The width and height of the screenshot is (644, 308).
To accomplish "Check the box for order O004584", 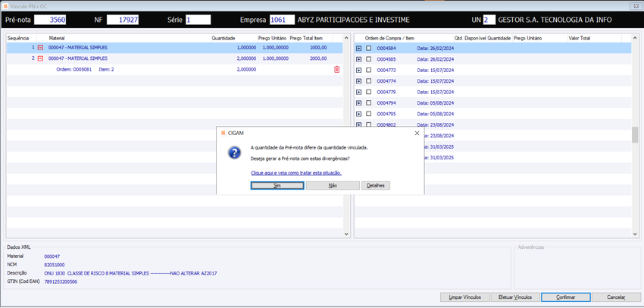I will (368, 48).
